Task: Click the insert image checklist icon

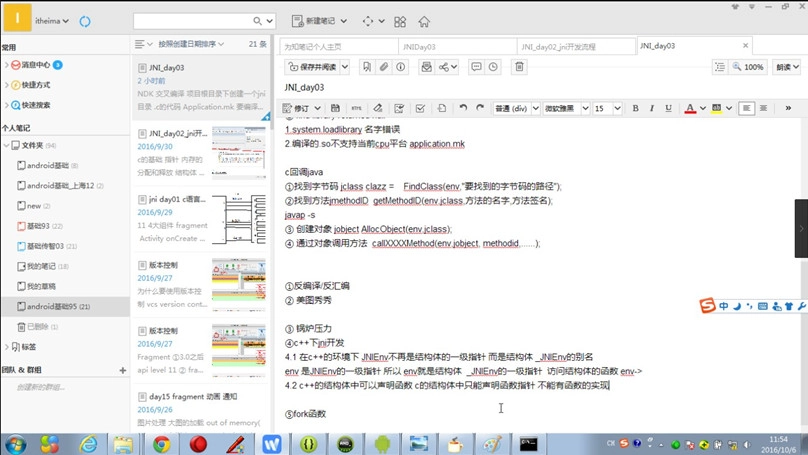Action: click(399, 108)
